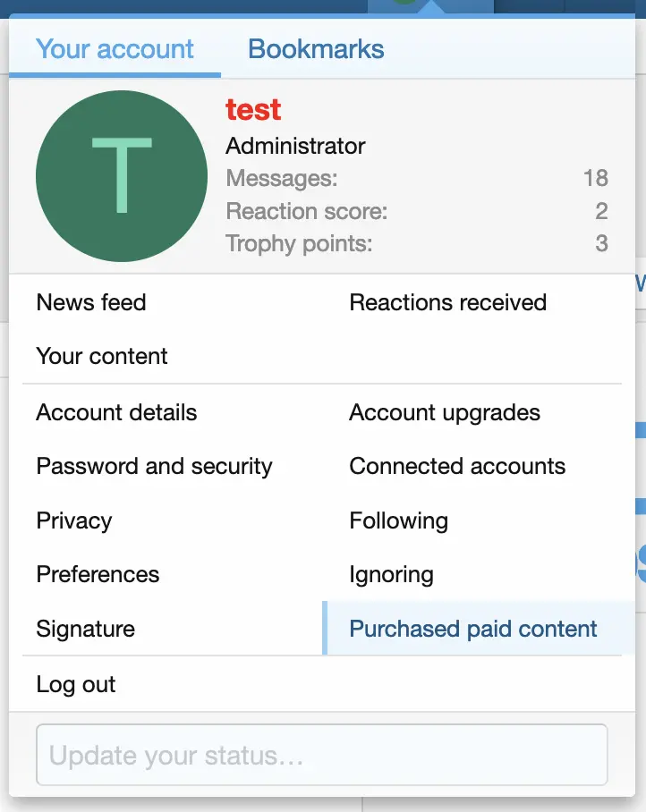Image resolution: width=646 pixels, height=812 pixels.
Task: View Reactions received
Action: [x=447, y=302]
